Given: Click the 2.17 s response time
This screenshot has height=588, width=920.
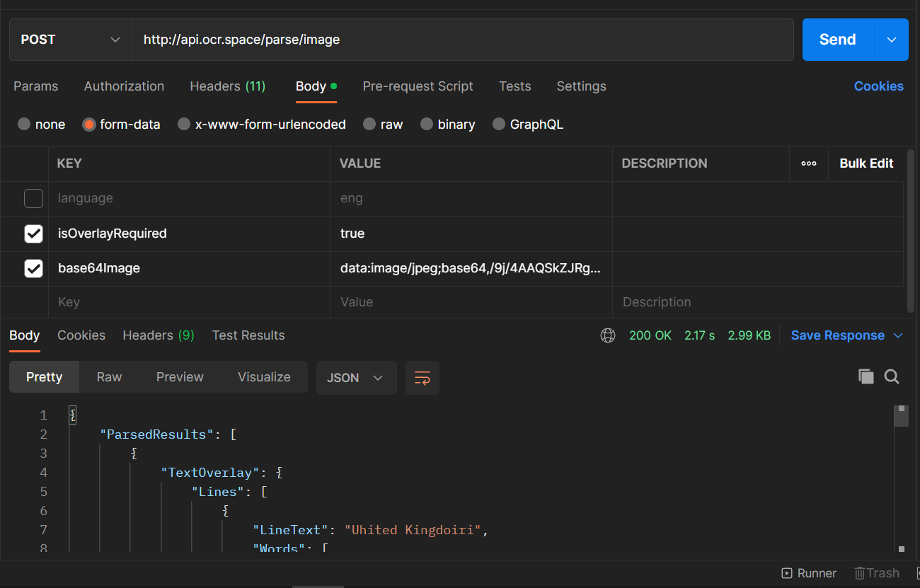Looking at the screenshot, I should 700,335.
